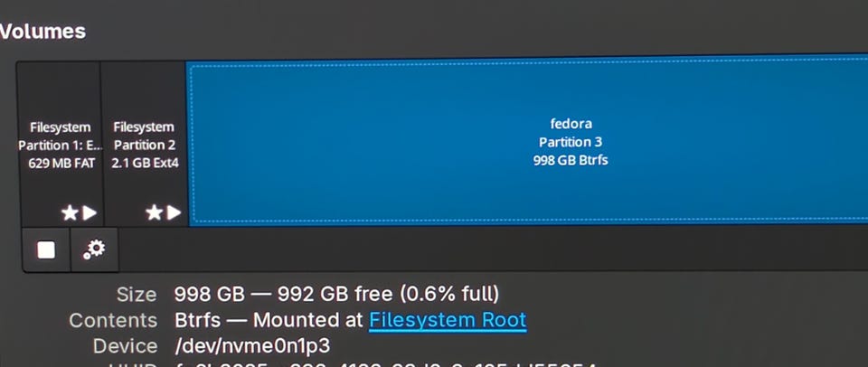
Task: Select the fedora Partition 3 volume
Action: tap(527, 141)
